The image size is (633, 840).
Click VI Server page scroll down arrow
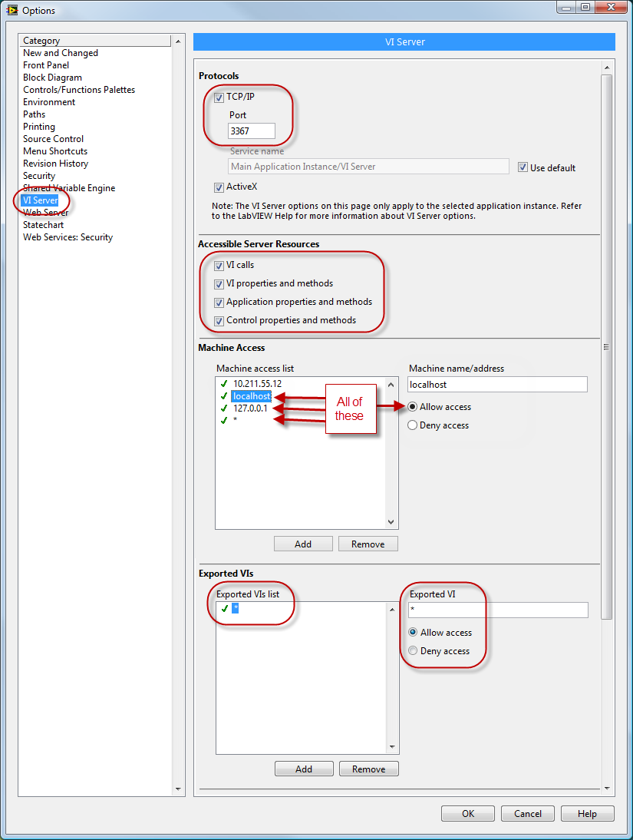click(606, 788)
